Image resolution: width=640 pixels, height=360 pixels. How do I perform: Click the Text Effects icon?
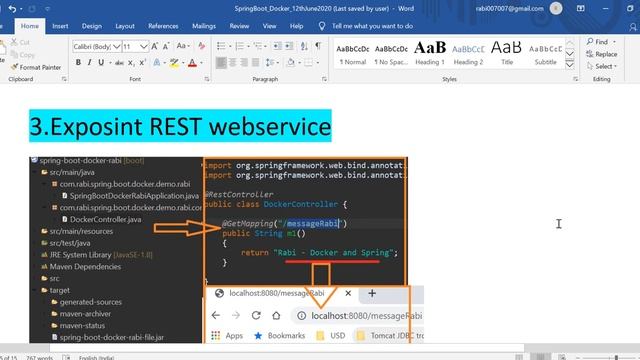157,63
